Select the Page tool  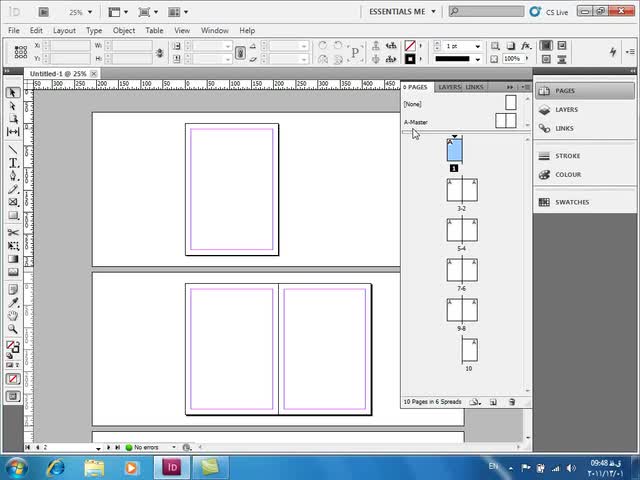13,119
